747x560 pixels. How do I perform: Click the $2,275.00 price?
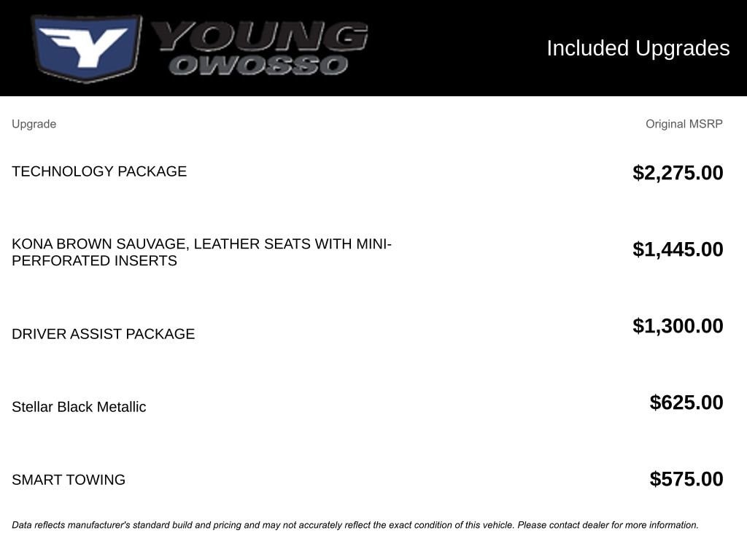point(678,173)
